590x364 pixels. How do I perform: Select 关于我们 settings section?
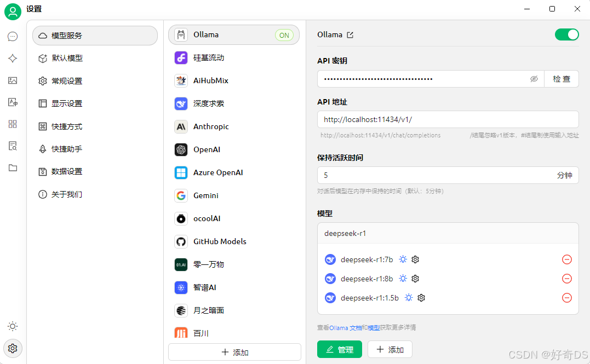pos(95,194)
